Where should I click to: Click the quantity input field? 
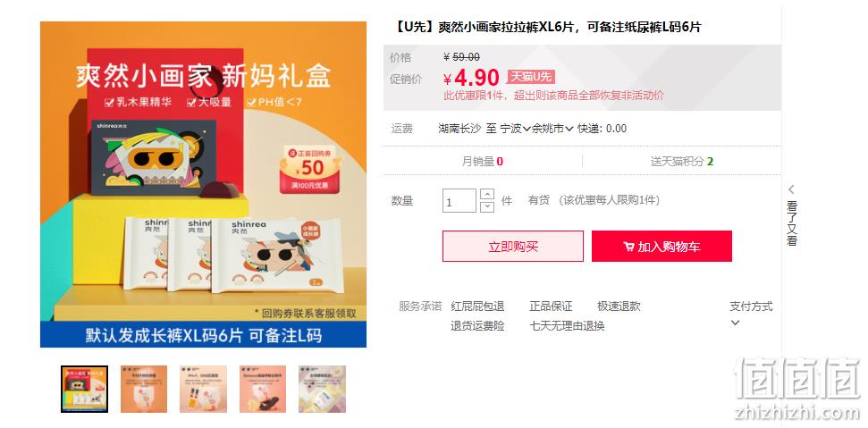coord(459,201)
